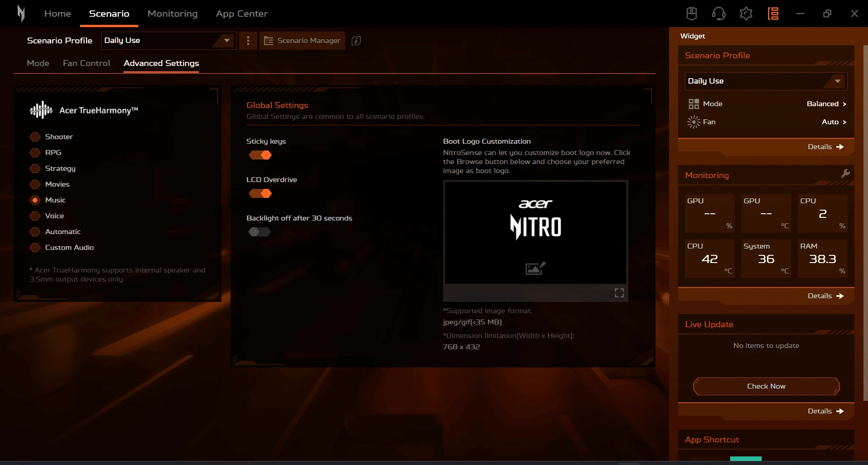The image size is (868, 465).
Task: Switch to the Mode sub-tab
Action: 38,63
